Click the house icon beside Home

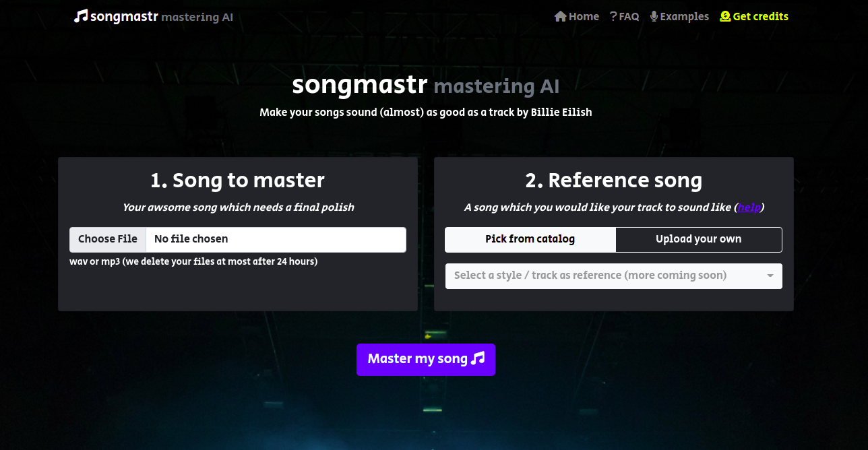click(559, 16)
